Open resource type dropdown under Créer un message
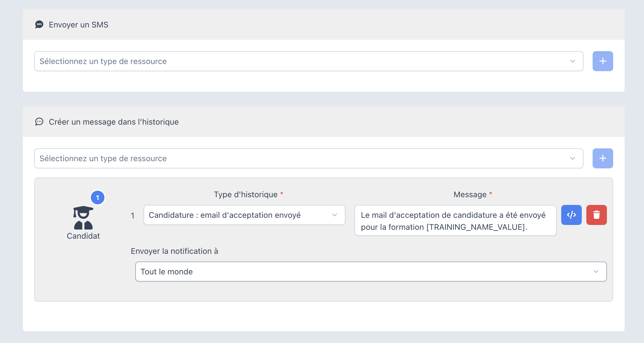 pyautogui.click(x=309, y=158)
